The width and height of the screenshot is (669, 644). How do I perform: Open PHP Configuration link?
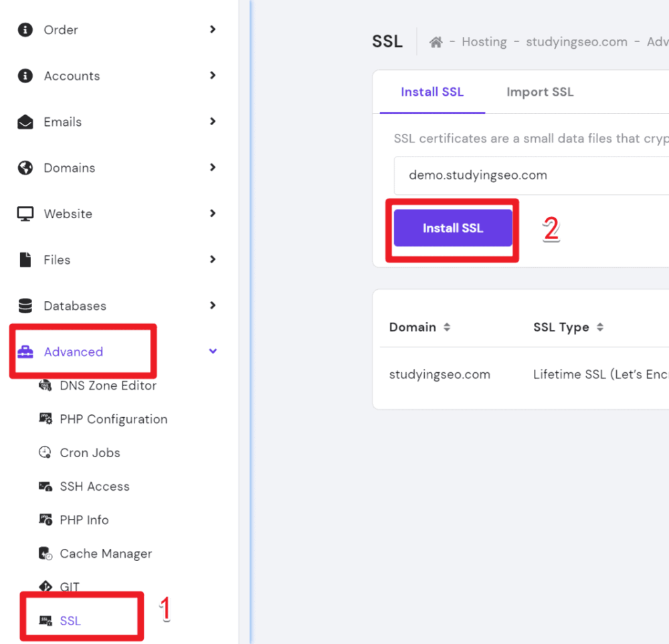point(114,419)
